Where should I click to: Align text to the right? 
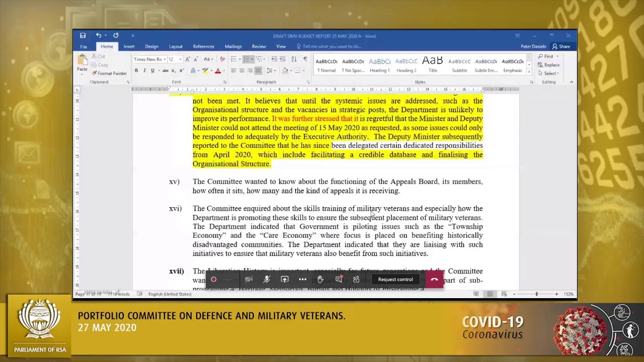pyautogui.click(x=250, y=70)
